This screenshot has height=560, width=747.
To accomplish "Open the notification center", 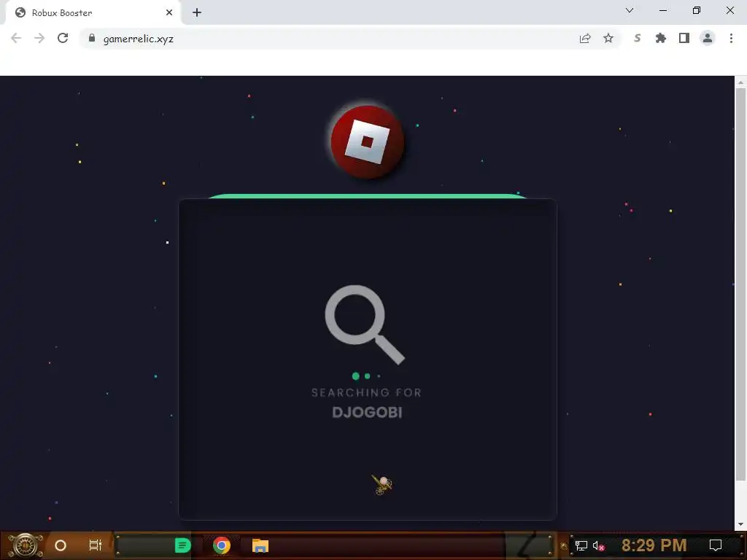I will [716, 545].
